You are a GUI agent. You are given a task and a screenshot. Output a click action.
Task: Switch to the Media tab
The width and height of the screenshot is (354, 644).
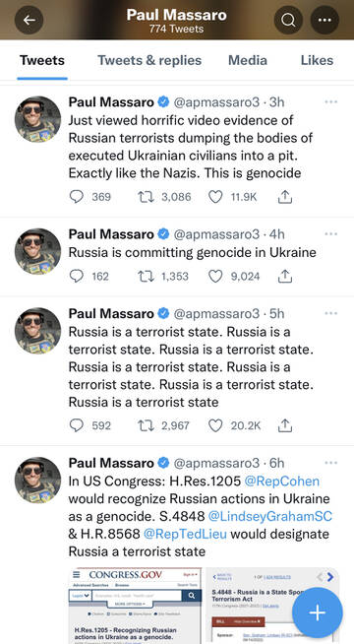tap(248, 60)
